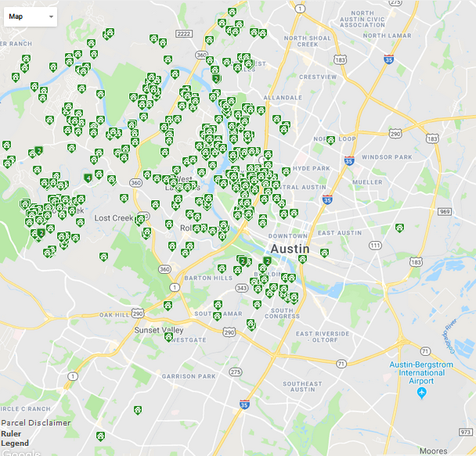Viewport: 476px width, 456px height.
Task: Open cluster 2 marker beside upper 360 shield
Action: pyautogui.click(x=215, y=78)
